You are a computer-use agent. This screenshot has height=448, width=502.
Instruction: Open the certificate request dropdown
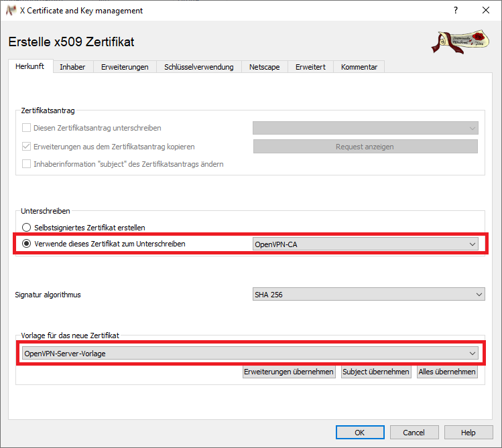365,128
